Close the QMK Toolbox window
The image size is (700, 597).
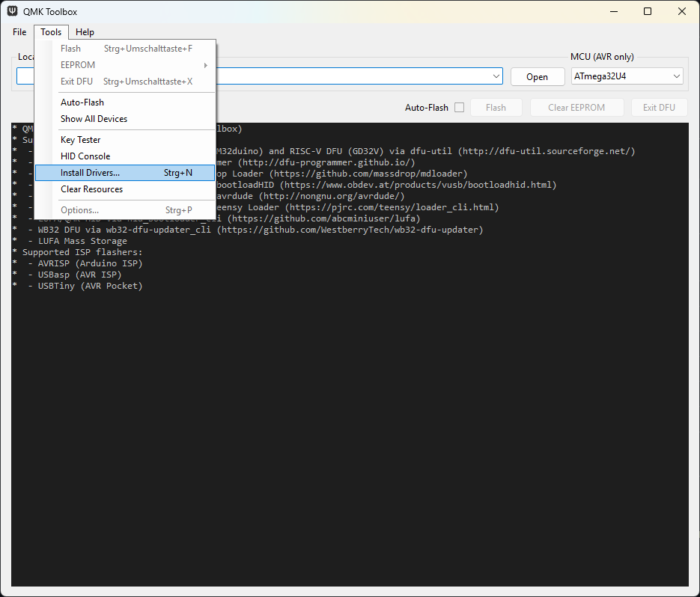[682, 12]
